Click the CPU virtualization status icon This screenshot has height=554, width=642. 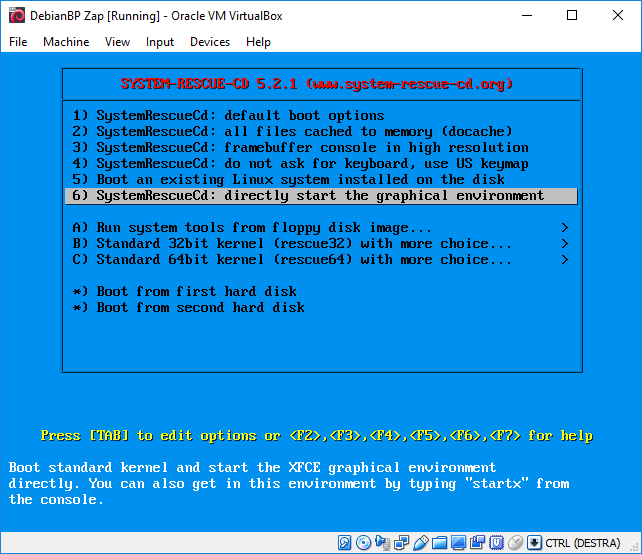point(496,543)
